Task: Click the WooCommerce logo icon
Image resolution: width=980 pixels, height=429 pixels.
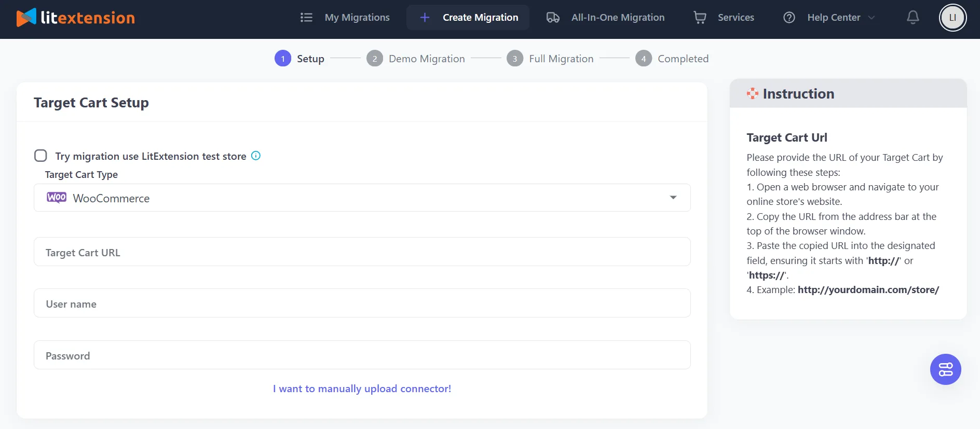Action: click(x=57, y=198)
